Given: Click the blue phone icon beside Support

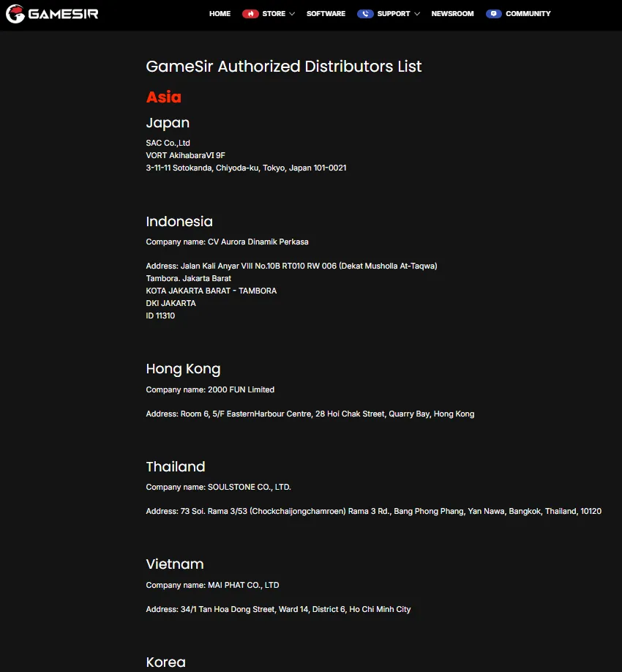Looking at the screenshot, I should click(365, 14).
